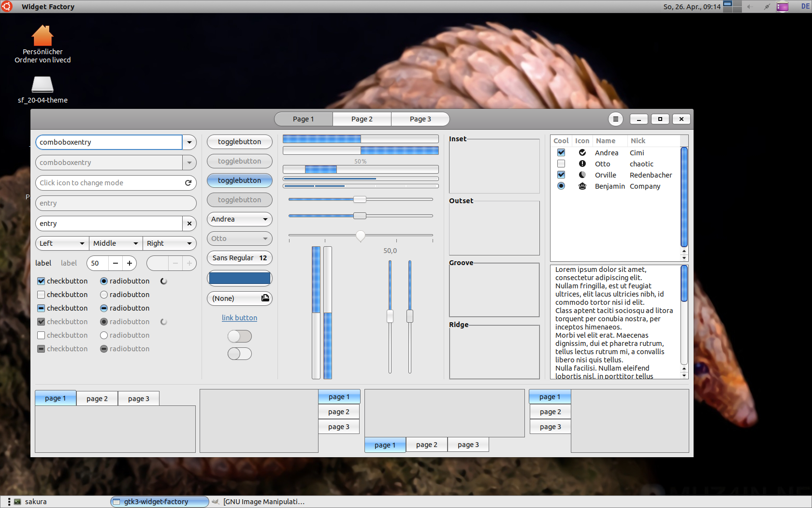This screenshot has height=508, width=812.
Task: Click the minus icon beside value 50
Action: tap(115, 263)
